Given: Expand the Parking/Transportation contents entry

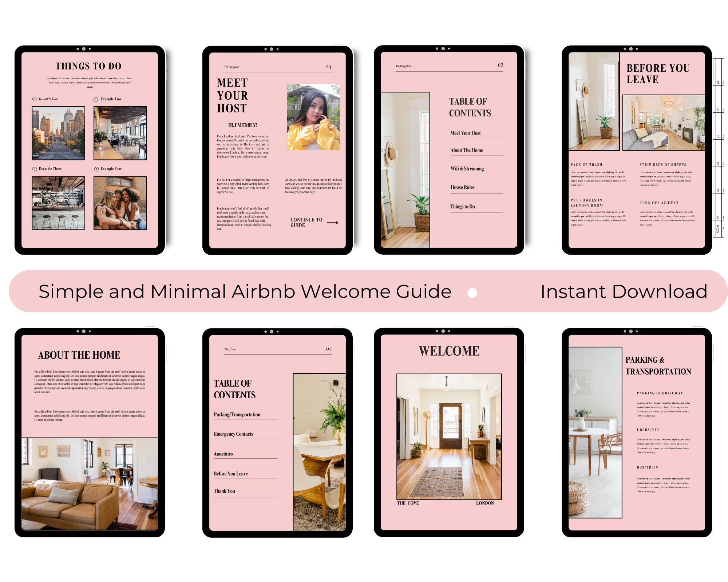Looking at the screenshot, I should pos(237,414).
